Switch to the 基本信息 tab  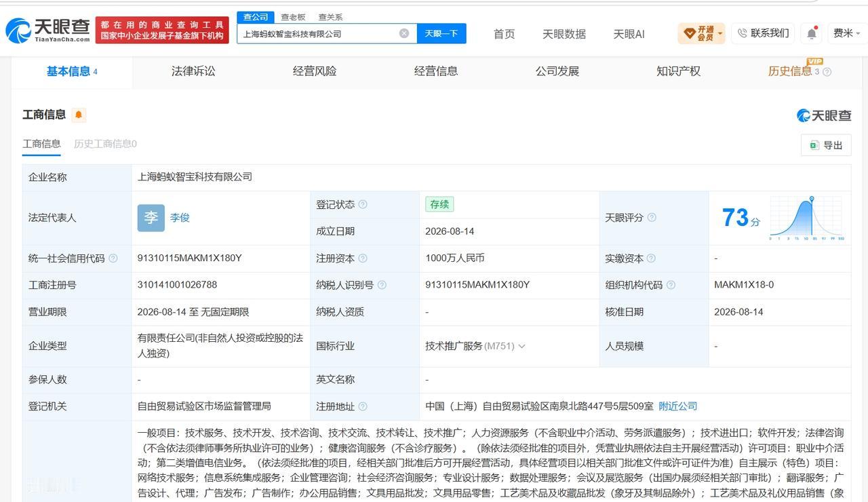pyautogui.click(x=71, y=71)
